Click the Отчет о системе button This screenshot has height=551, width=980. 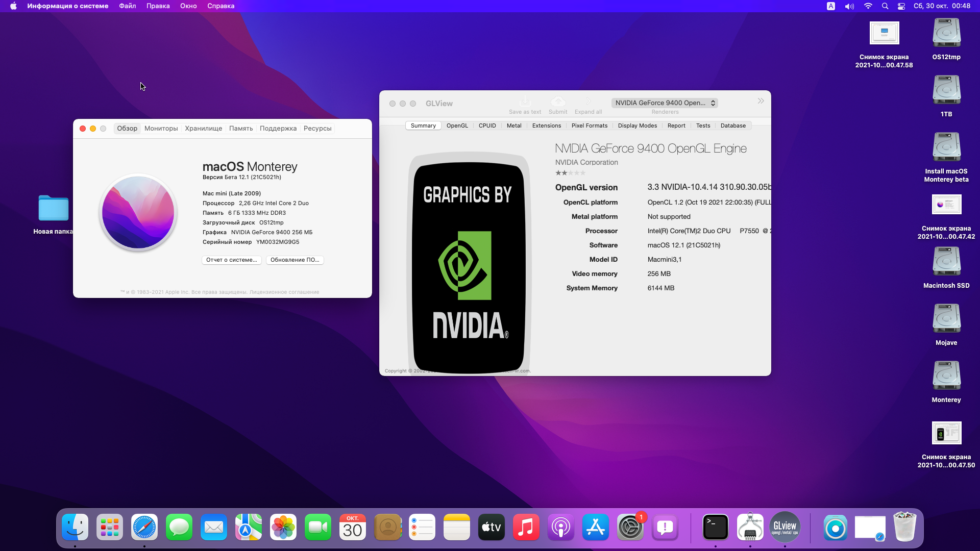pos(231,260)
